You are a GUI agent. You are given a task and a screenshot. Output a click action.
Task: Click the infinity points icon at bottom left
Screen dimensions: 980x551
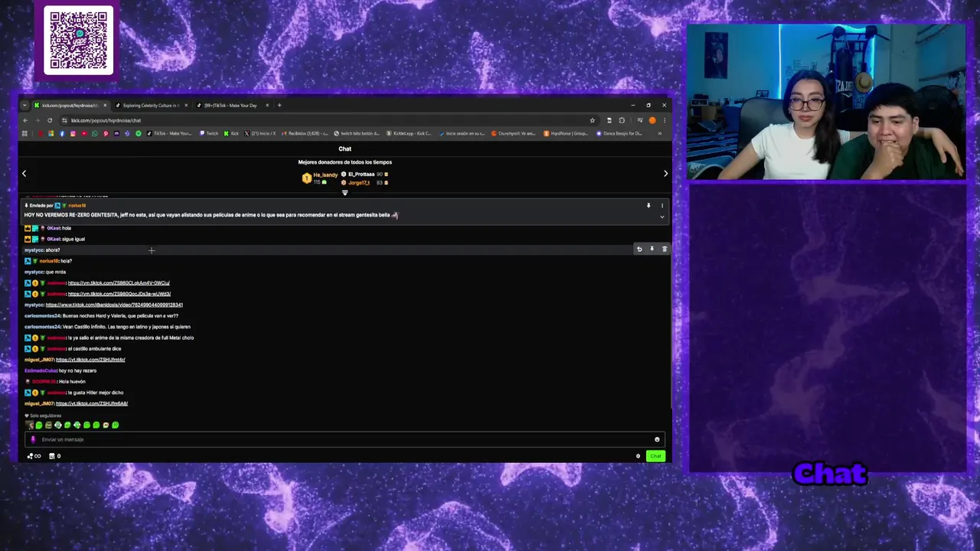point(34,456)
